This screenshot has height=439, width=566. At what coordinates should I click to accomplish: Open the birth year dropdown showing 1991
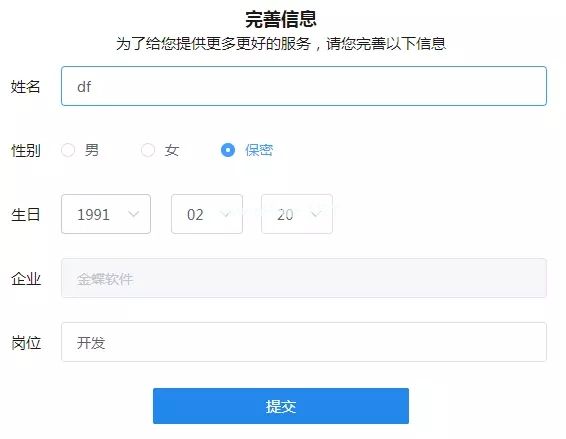[106, 214]
